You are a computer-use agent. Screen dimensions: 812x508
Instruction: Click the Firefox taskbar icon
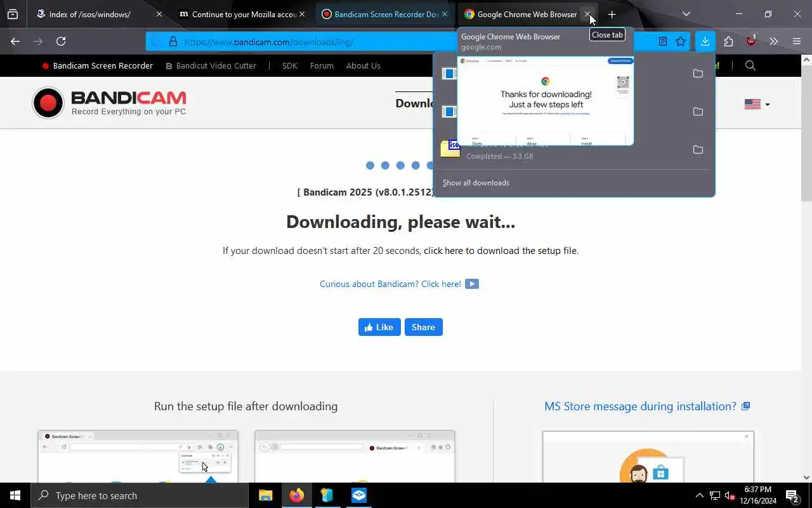[x=296, y=495]
